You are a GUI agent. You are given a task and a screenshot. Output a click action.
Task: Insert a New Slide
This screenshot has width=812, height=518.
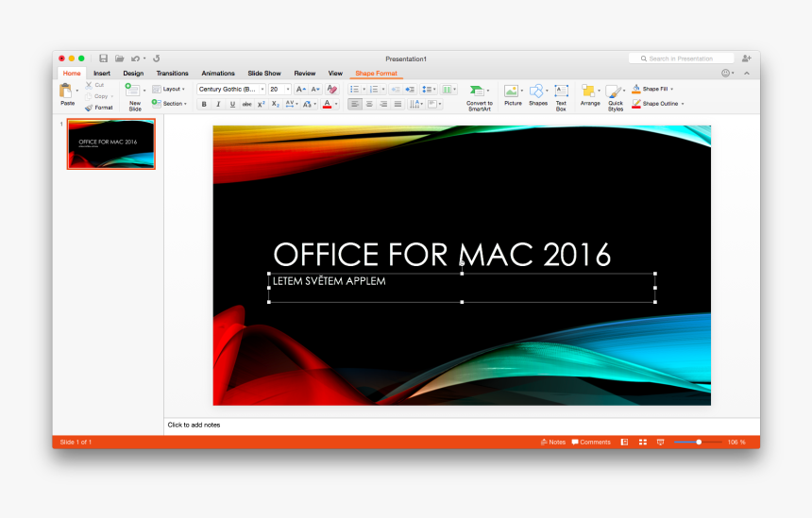point(135,97)
